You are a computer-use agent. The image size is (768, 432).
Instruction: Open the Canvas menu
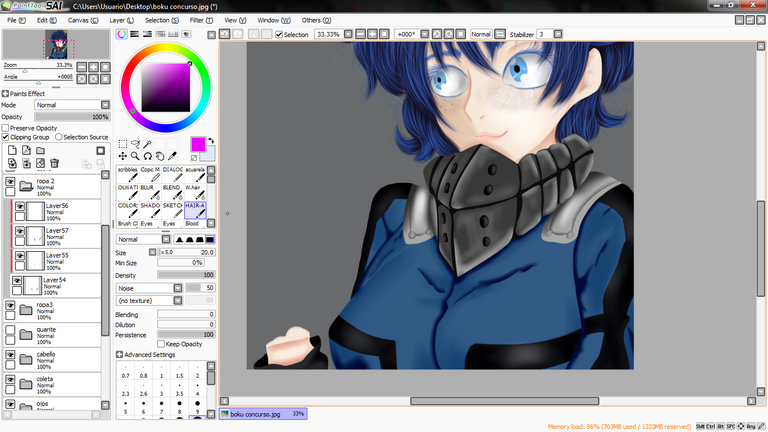(83, 20)
